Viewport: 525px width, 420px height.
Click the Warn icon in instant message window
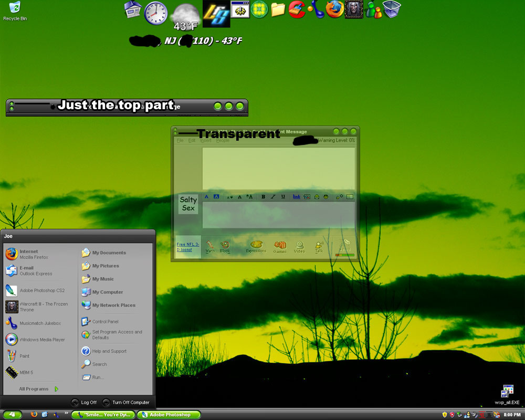(210, 247)
